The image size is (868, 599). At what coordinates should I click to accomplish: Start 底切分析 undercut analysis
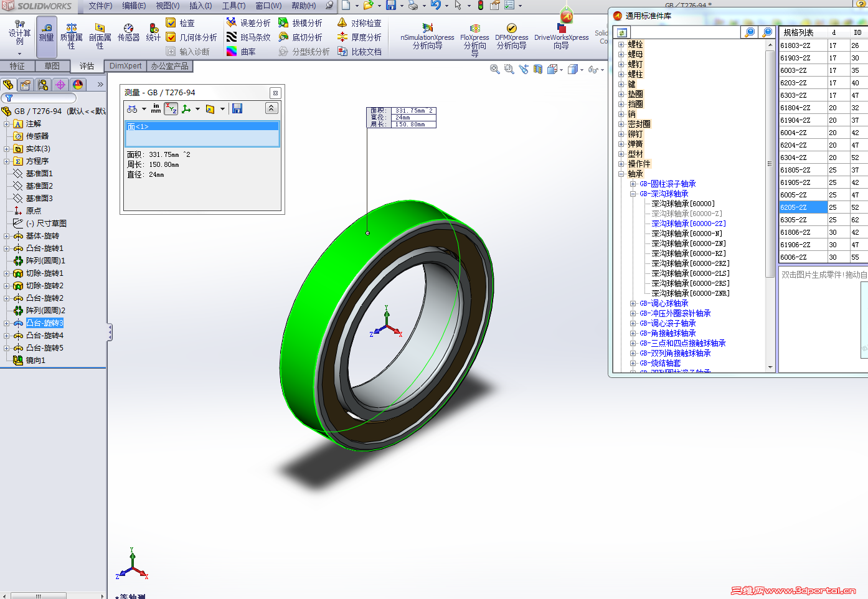coord(300,37)
